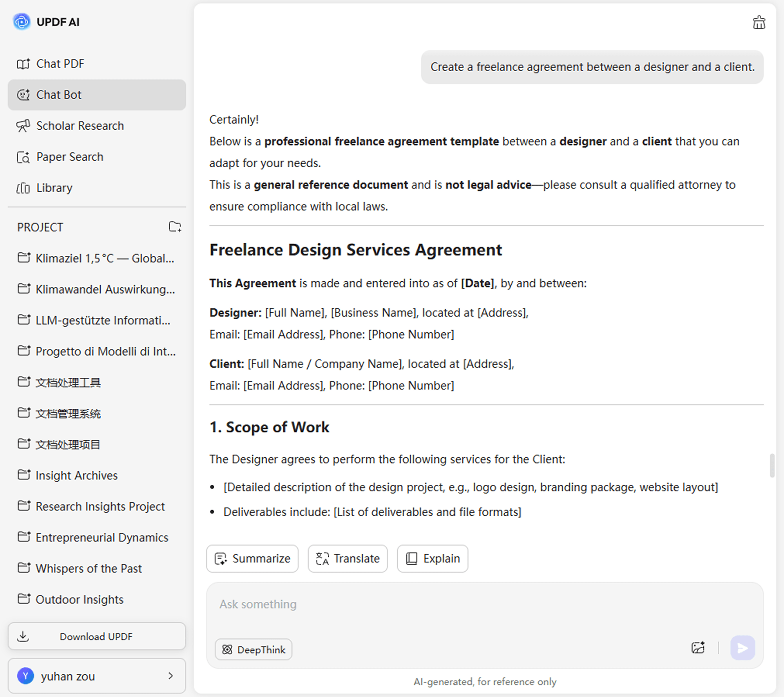Toggle DeepThink mode
This screenshot has width=784, height=697.
tap(254, 649)
